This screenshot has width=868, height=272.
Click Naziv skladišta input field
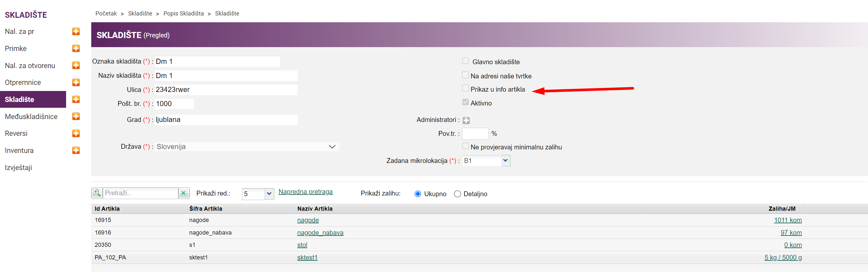click(x=226, y=76)
